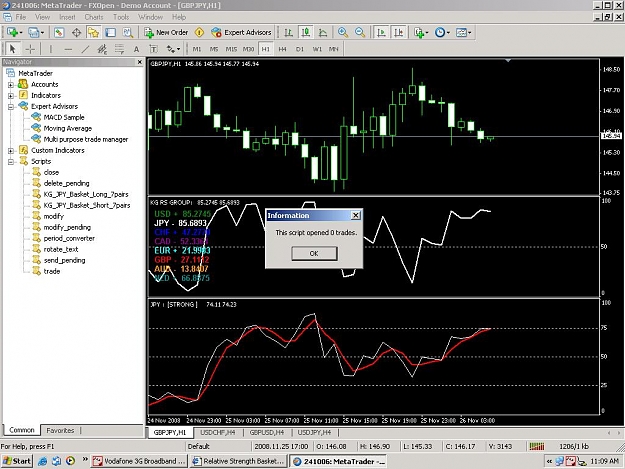This screenshot has height=469, width=625.
Task: Open the Windows Start button
Action: 16,461
